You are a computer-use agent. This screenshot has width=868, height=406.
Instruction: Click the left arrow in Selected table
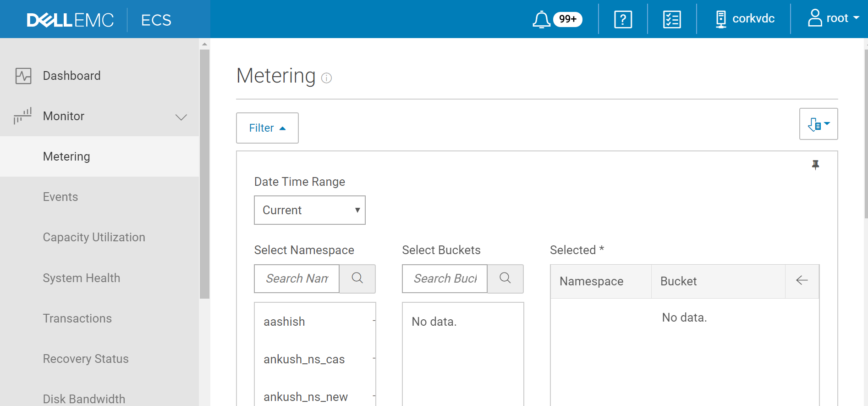(x=802, y=281)
